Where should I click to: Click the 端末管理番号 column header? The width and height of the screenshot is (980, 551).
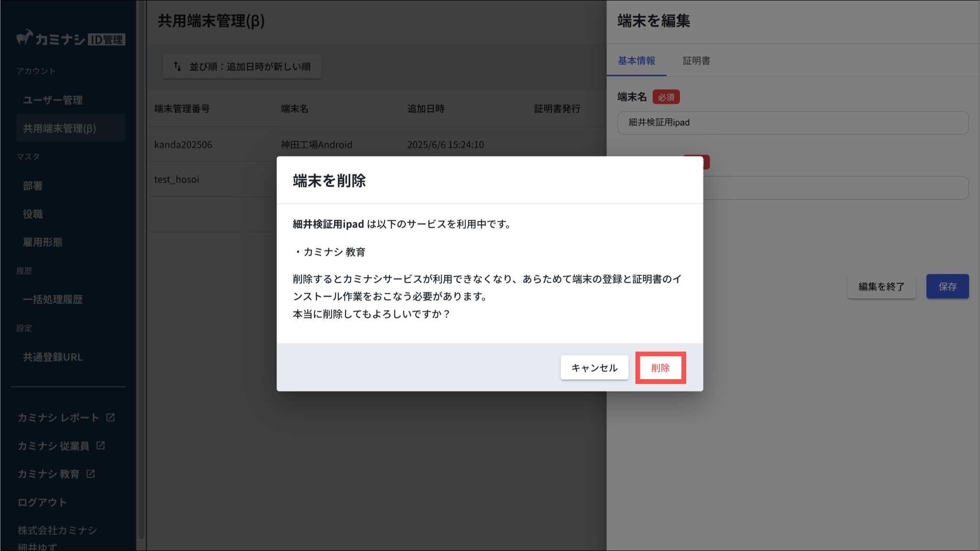(182, 109)
